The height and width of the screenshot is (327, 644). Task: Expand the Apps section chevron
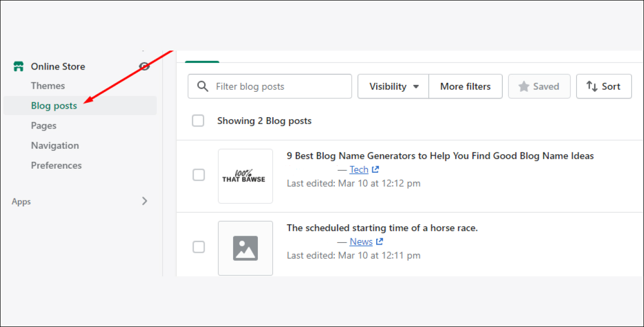coord(145,201)
